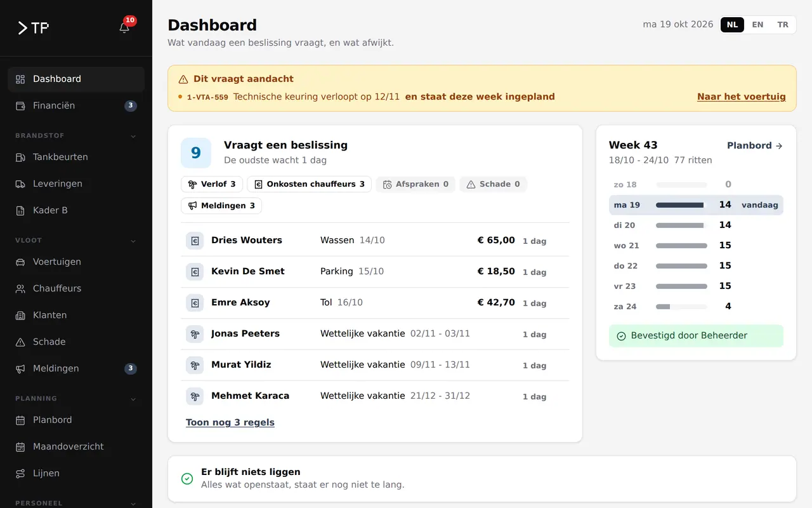Click Toon nog 3 regels
Screen dimensions: 812x508
(x=230, y=422)
